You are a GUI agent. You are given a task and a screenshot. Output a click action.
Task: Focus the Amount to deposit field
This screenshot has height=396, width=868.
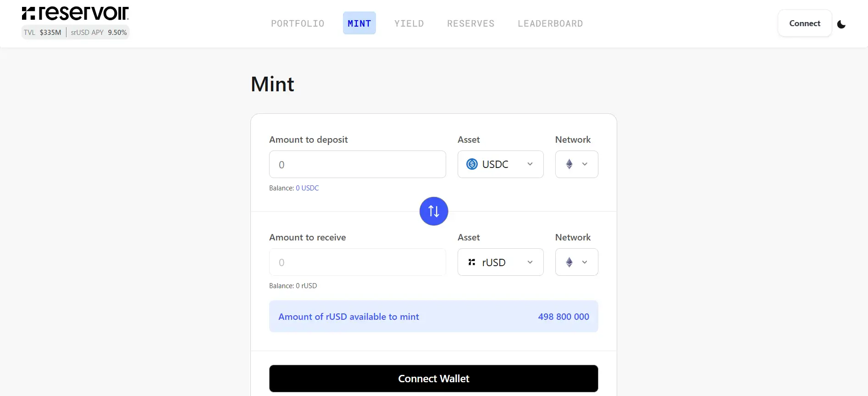coord(357,164)
